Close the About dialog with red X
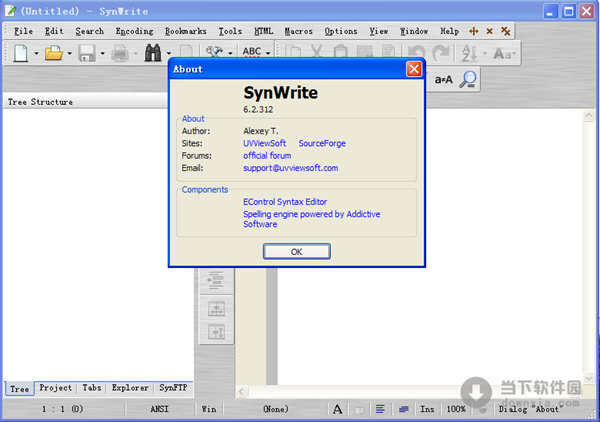600x422 pixels. click(x=414, y=69)
